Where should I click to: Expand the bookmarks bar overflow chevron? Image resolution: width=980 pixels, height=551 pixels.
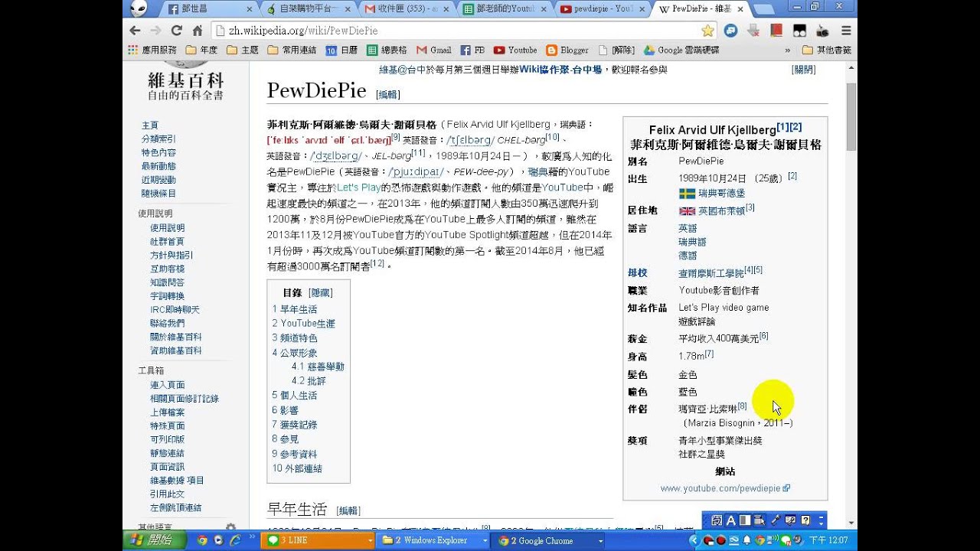tap(788, 51)
